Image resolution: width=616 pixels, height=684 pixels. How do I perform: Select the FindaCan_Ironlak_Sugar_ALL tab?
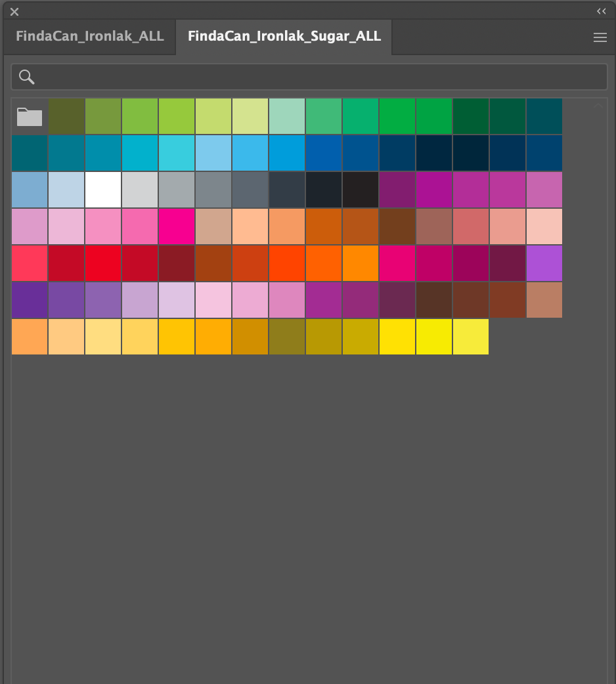pyautogui.click(x=284, y=36)
